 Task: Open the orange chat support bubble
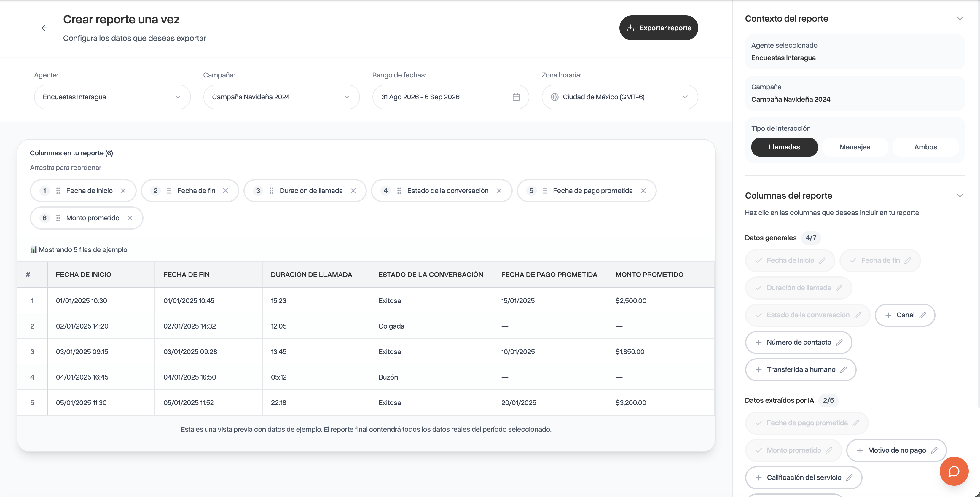tap(954, 471)
